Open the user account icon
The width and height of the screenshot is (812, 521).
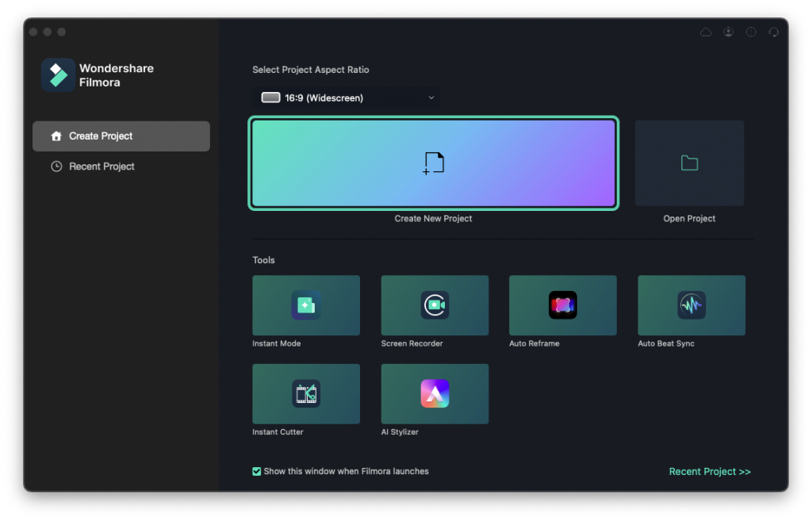729,32
